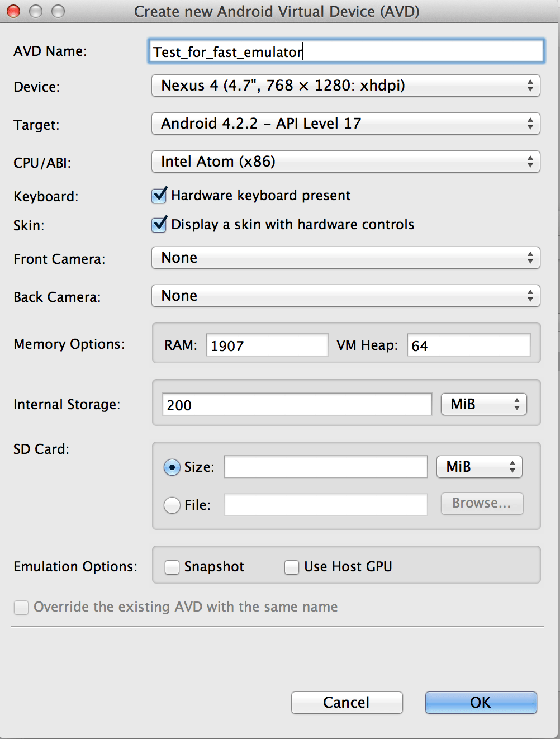
Task: Select the SD Card File radio button
Action: tap(172, 505)
